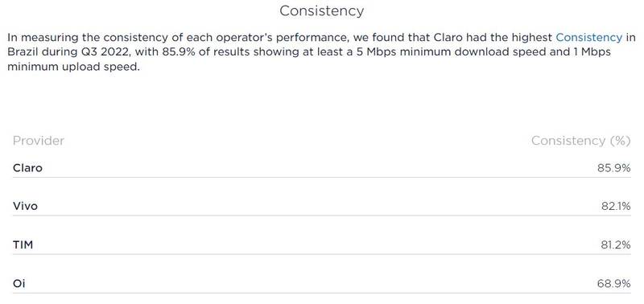Sort by the Provider column header

click(x=39, y=141)
